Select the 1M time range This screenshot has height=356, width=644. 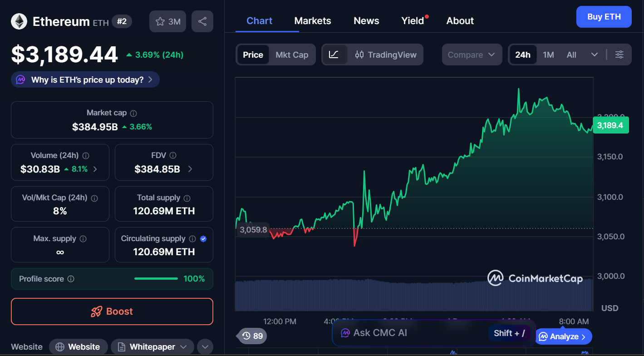(x=548, y=54)
